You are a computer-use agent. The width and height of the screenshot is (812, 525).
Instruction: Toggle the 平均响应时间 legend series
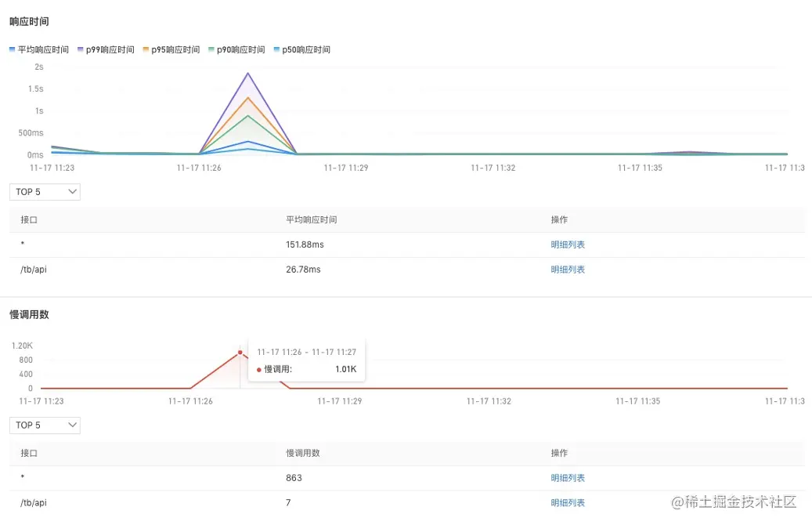coord(39,49)
